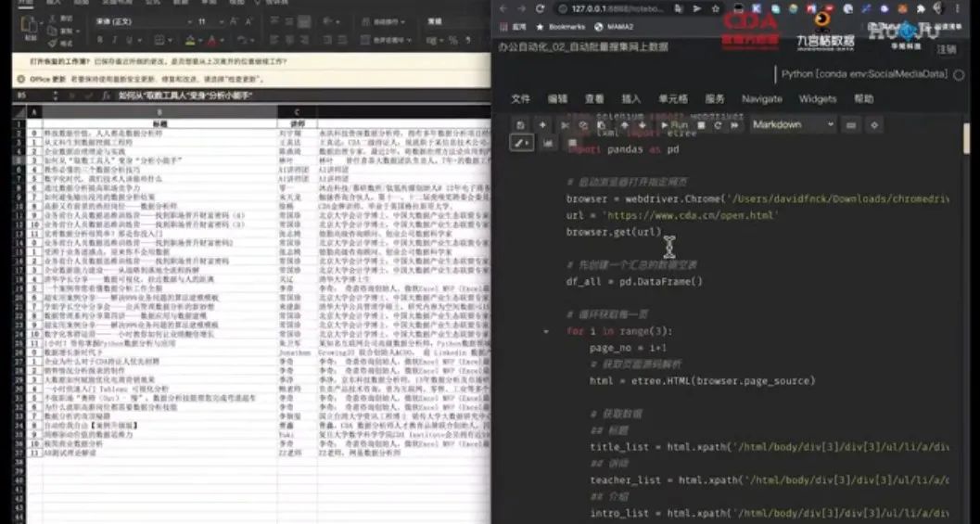Click the Chrome back arrow
This screenshot has width=980, height=524.
coord(503,8)
